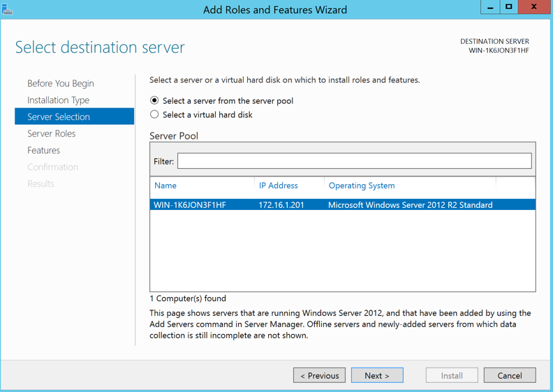Viewport: 553px width, 392px height.
Task: Open the Features page in the sidebar
Action: (43, 150)
